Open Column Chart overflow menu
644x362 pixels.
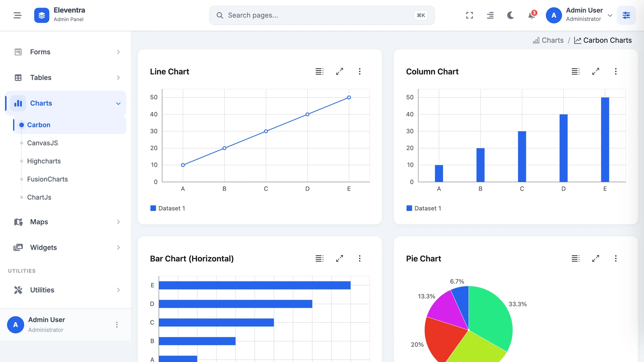pyautogui.click(x=615, y=71)
